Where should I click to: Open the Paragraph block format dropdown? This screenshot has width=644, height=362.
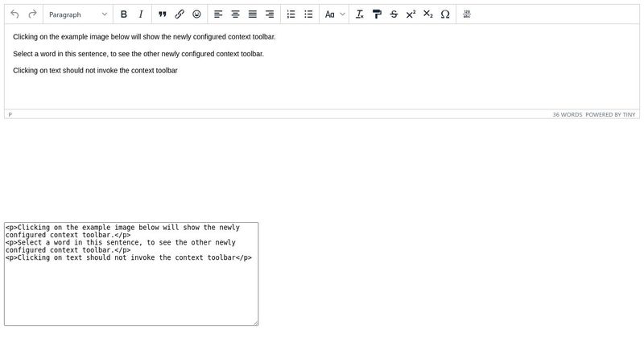coord(78,14)
